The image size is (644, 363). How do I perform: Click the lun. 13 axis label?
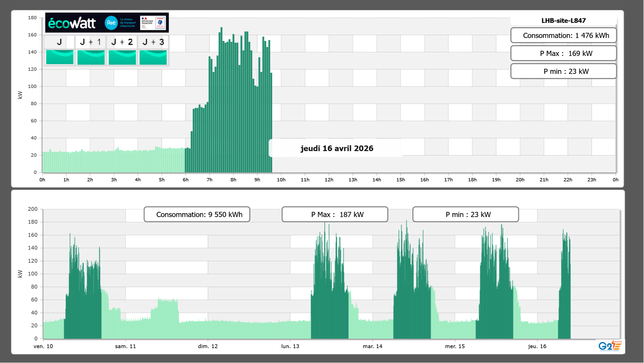290,346
